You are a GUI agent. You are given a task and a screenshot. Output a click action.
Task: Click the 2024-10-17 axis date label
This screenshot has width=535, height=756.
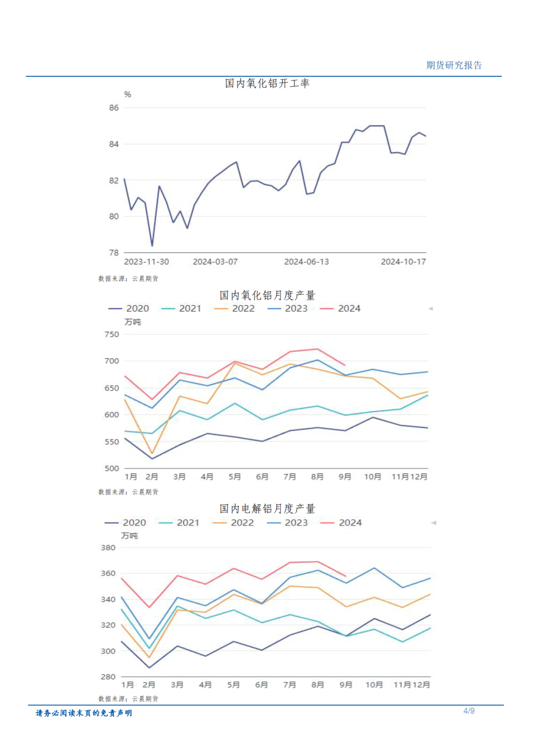[403, 262]
